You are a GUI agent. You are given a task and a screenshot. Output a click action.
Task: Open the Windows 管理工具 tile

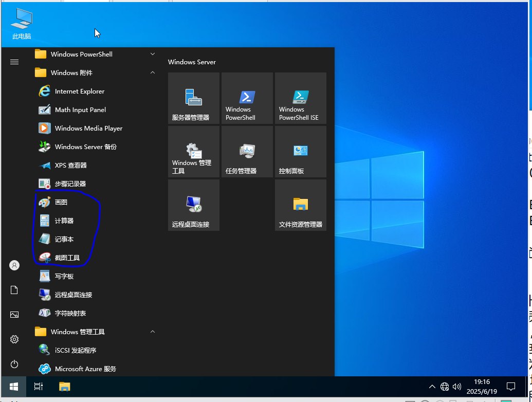(194, 152)
